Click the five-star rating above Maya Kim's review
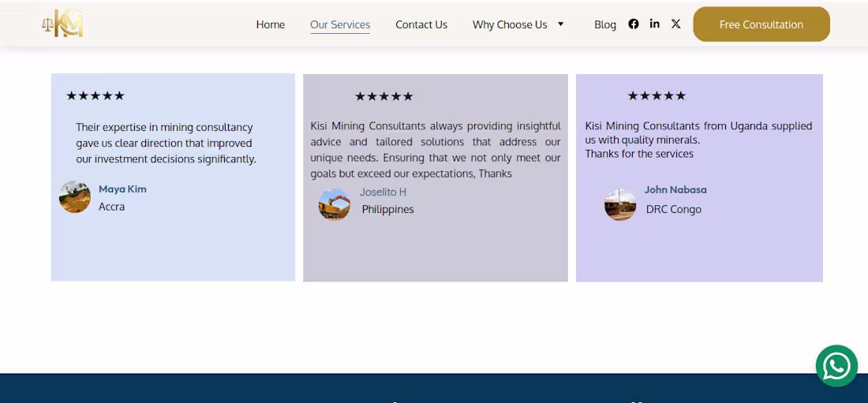Image resolution: width=868 pixels, height=403 pixels. point(95,95)
